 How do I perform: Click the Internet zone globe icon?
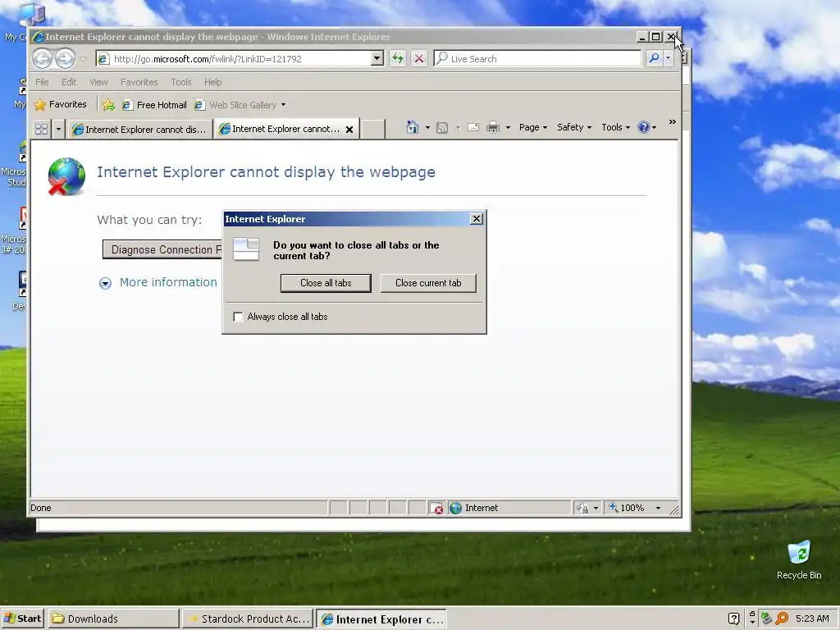click(x=456, y=508)
